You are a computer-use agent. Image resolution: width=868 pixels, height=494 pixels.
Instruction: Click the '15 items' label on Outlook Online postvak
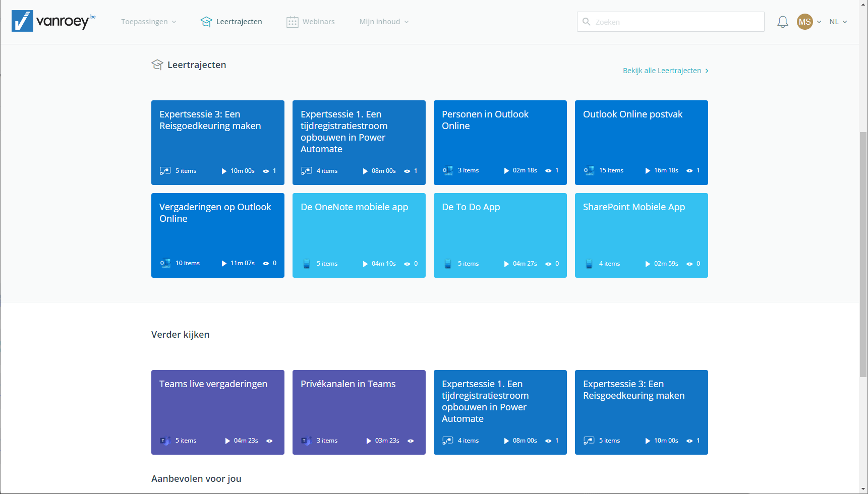click(611, 170)
